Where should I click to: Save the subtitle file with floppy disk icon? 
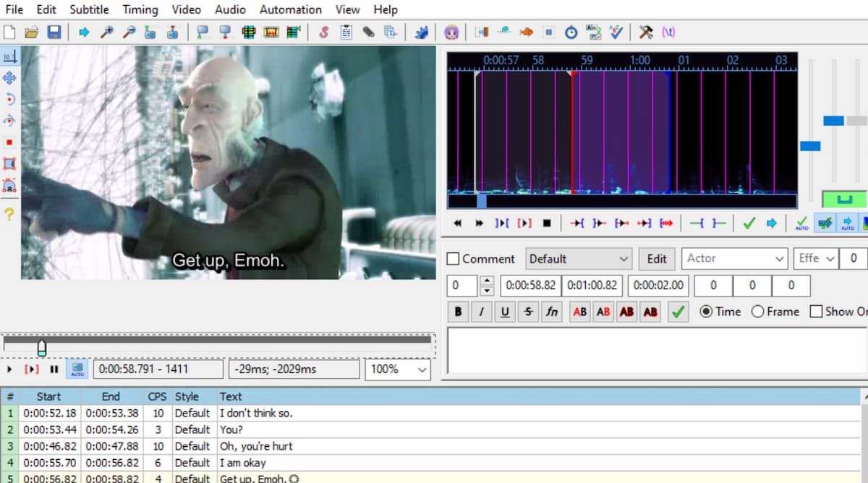pyautogui.click(x=54, y=33)
